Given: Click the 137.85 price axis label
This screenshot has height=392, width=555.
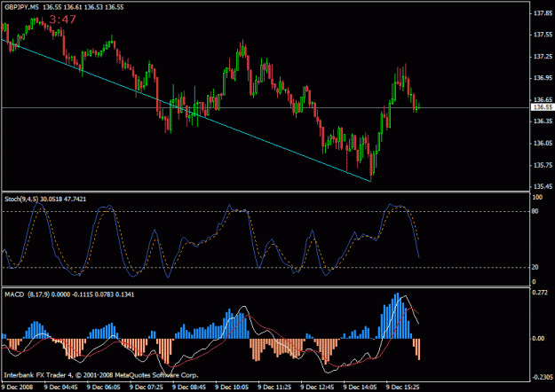Looking at the screenshot, I should [543, 13].
